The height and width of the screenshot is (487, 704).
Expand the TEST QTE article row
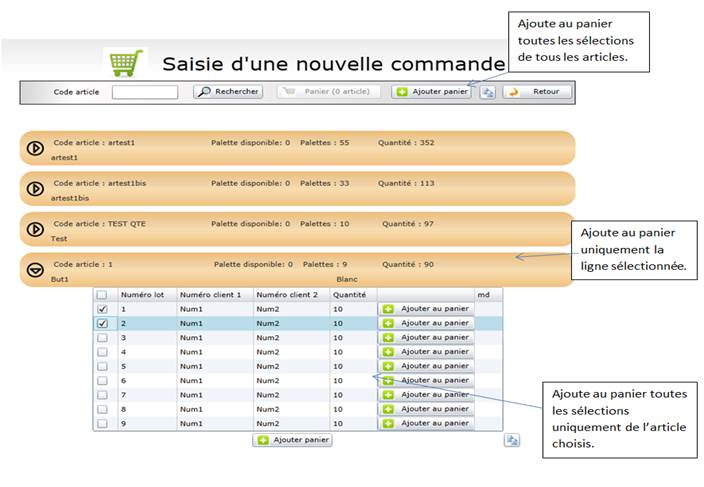pos(34,229)
